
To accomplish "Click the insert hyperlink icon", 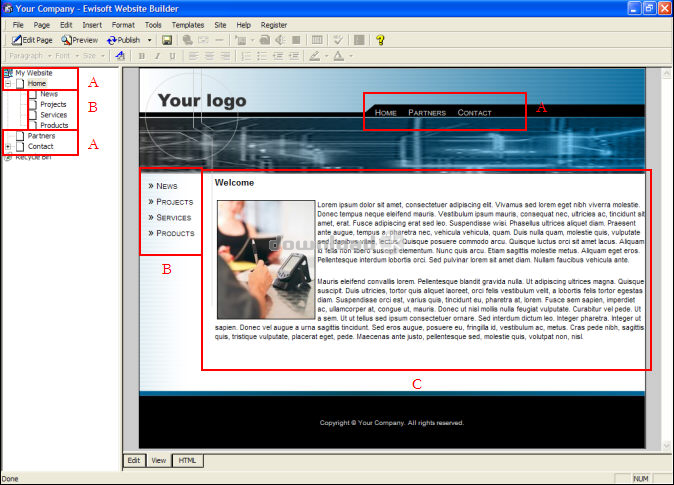I will point(187,40).
